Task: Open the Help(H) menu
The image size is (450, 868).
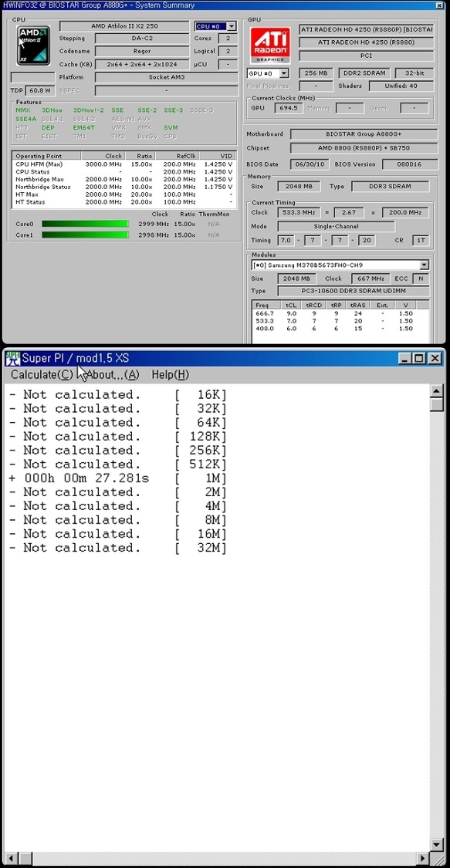Action: pos(171,375)
